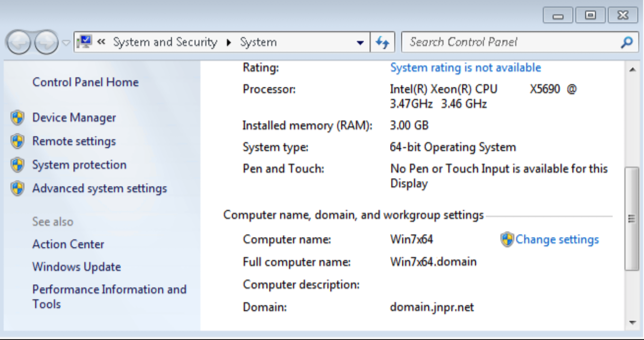Open Windows Update from See also
The height and width of the screenshot is (340, 644).
point(76,267)
